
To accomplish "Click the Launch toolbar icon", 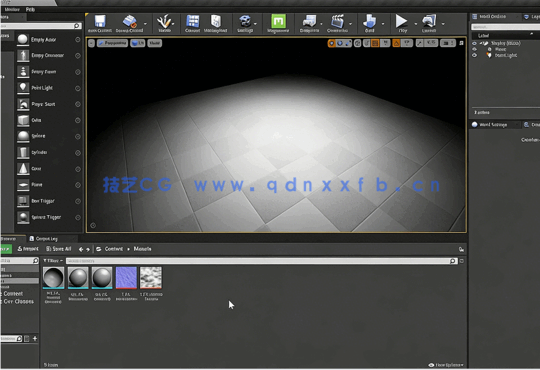I will click(429, 21).
